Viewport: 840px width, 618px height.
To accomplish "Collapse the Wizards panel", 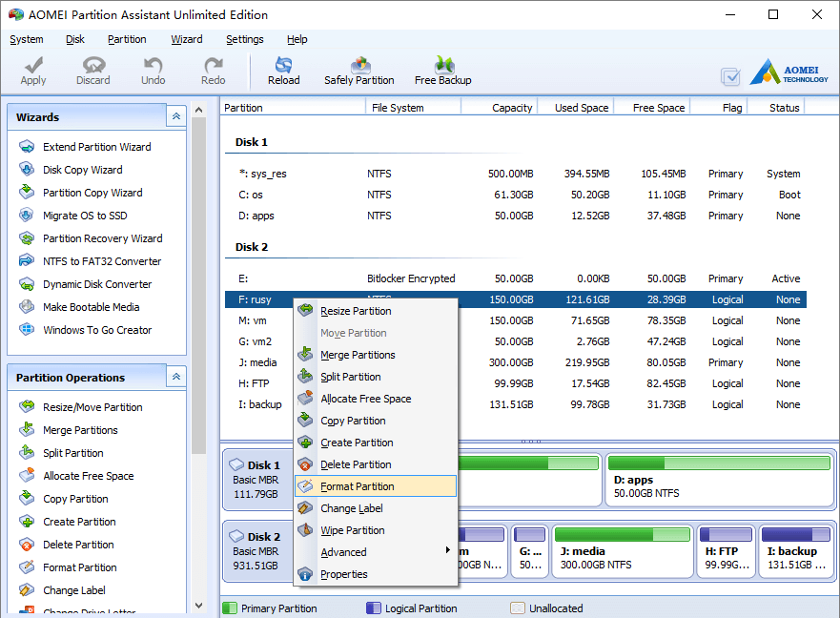I will (x=176, y=116).
